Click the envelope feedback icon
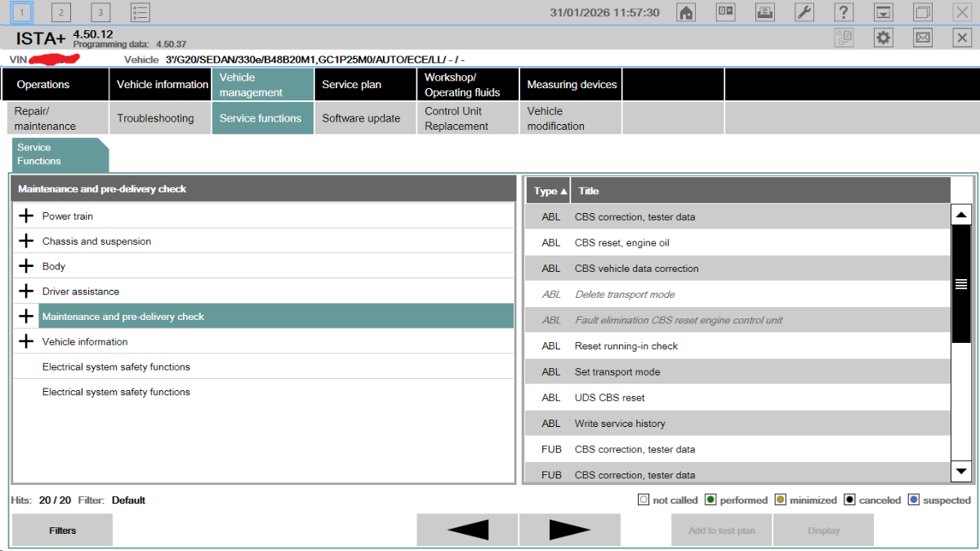Image resolution: width=980 pixels, height=551 pixels. click(923, 38)
